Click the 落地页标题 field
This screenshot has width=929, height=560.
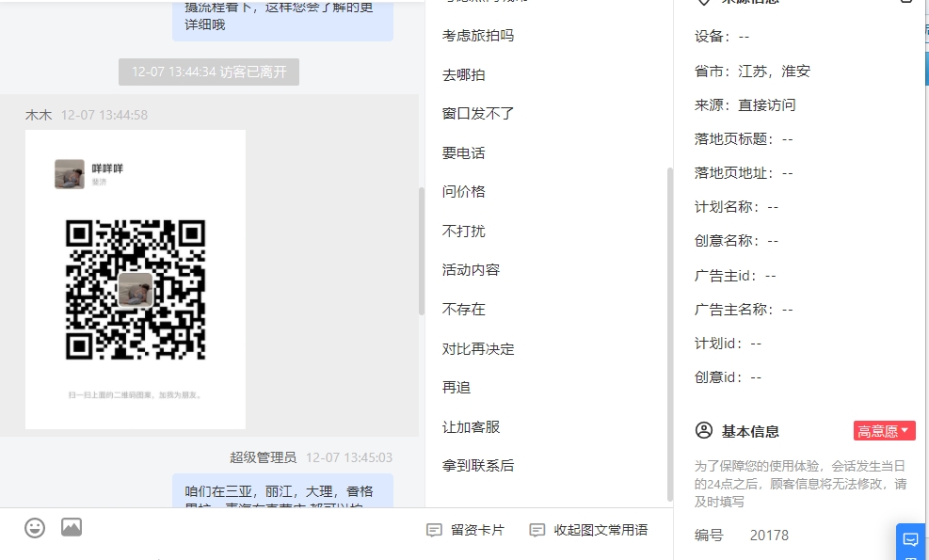[744, 138]
